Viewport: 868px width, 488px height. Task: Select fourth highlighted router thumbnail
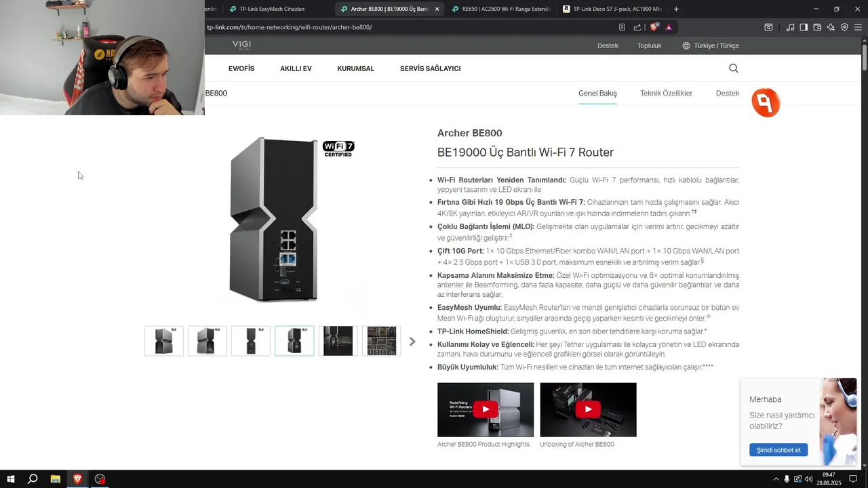(294, 341)
